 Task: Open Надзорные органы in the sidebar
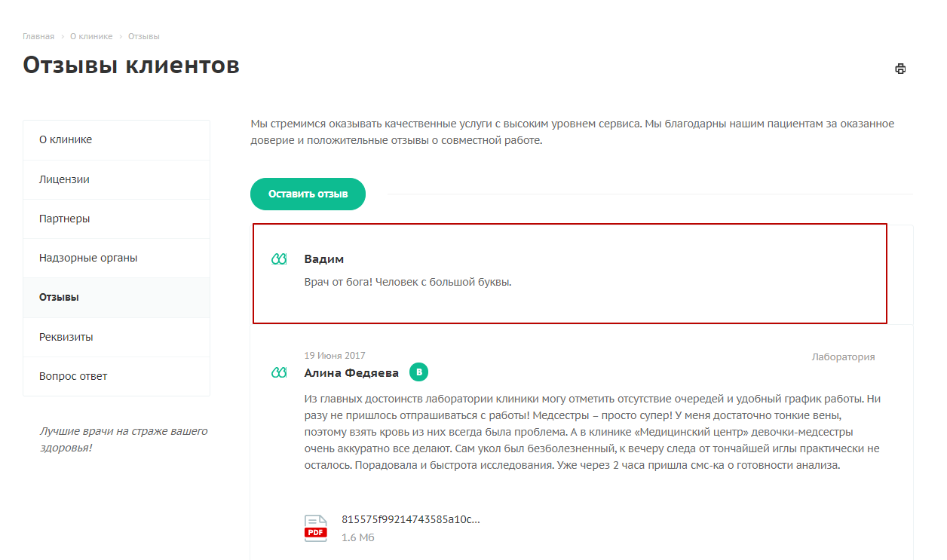click(116, 258)
